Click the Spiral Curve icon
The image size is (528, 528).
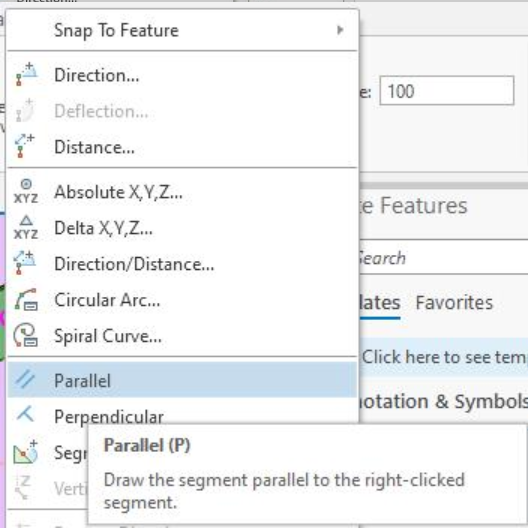pyautogui.click(x=26, y=335)
